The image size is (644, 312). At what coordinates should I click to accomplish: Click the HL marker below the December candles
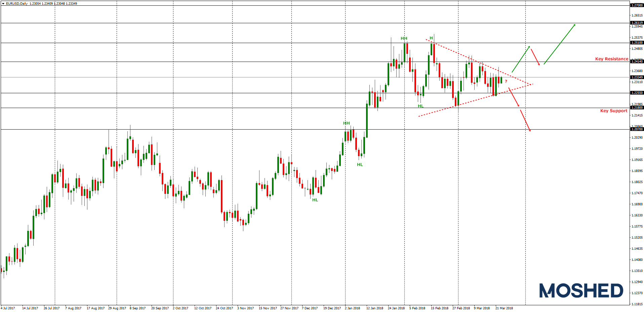(315, 200)
